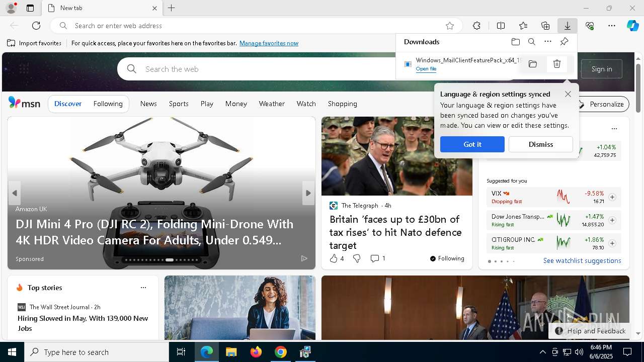Open downloads folder in Downloads panel
The height and width of the screenshot is (362, 644).
tap(515, 42)
